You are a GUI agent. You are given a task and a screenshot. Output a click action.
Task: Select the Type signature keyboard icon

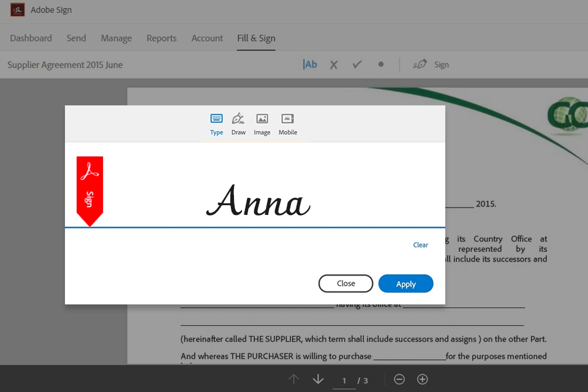click(x=216, y=119)
